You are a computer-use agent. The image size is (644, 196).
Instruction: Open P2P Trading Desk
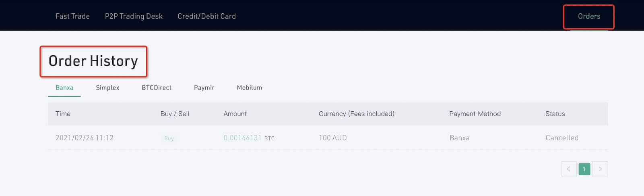coord(134,16)
